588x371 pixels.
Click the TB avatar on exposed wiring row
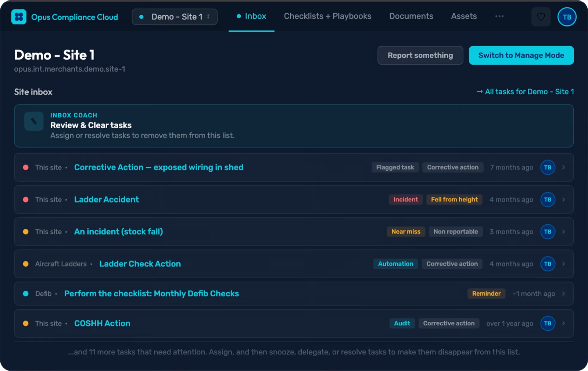[548, 167]
